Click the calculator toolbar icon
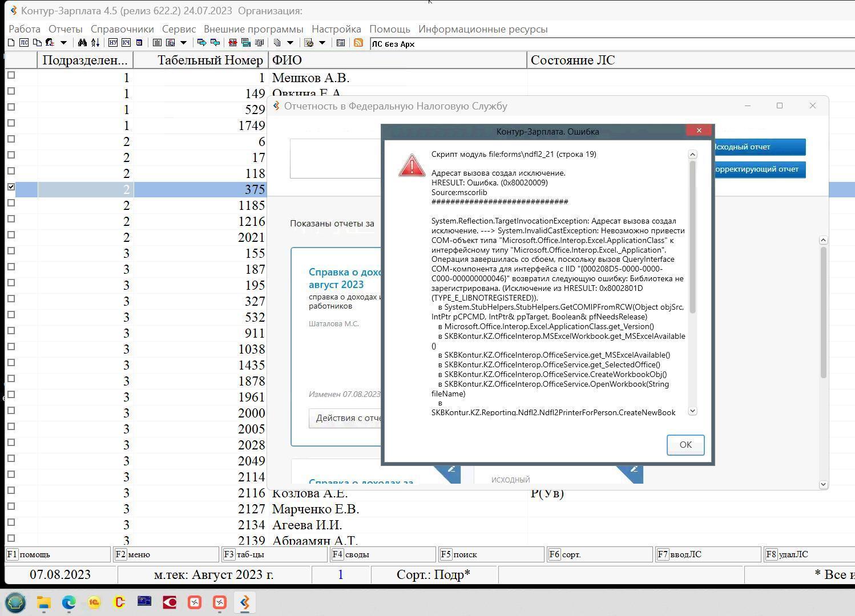Viewport: 855px width, 616px height. pyautogui.click(x=246, y=43)
